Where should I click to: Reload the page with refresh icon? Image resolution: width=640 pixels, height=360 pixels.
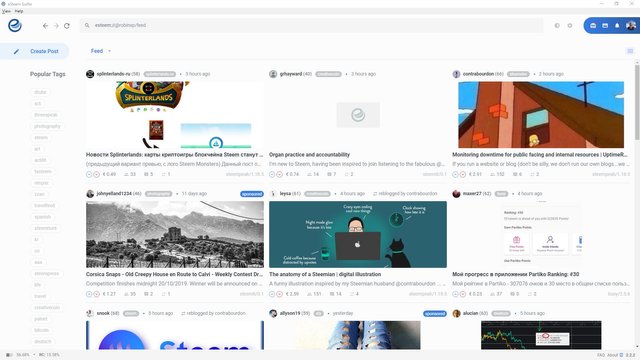67,26
